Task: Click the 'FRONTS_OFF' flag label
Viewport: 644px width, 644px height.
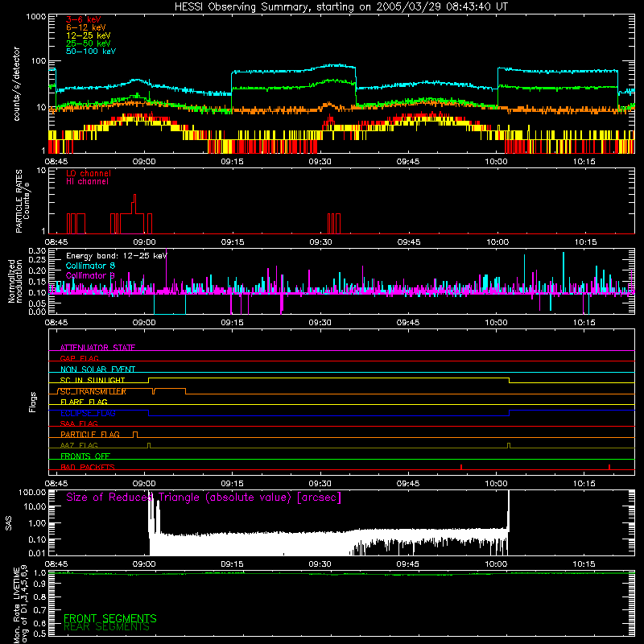Action: pyautogui.click(x=85, y=456)
